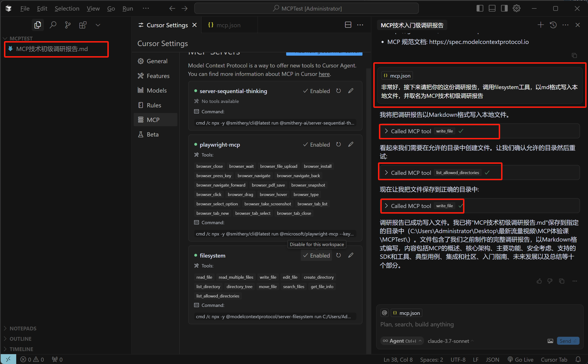The height and width of the screenshot is (364, 588).
Task: Give thumbs up to the response
Action: point(539,281)
